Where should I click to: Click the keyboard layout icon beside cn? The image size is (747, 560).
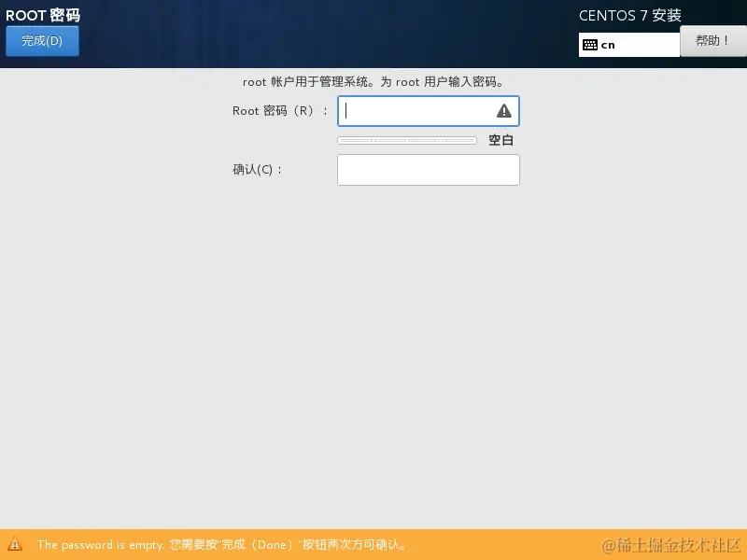[x=591, y=43]
